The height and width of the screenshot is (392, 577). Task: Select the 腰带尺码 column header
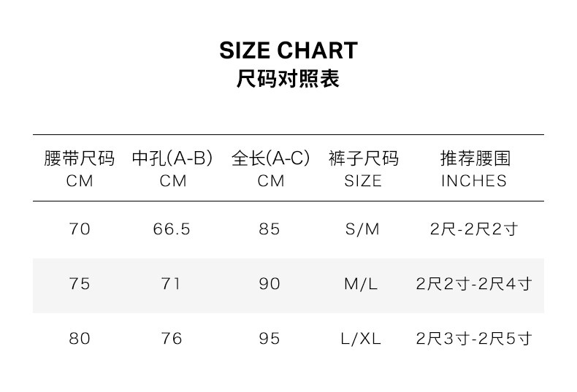coord(80,159)
